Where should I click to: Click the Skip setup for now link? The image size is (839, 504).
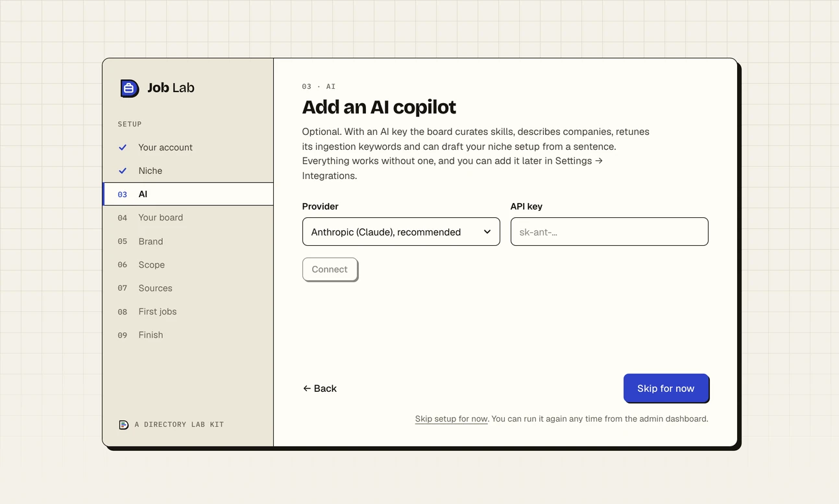pyautogui.click(x=451, y=419)
